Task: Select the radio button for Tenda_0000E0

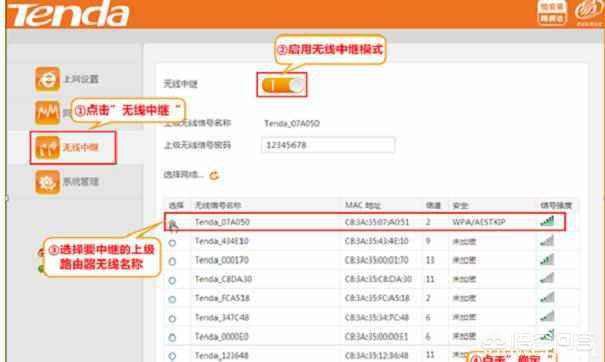Action: click(x=172, y=338)
